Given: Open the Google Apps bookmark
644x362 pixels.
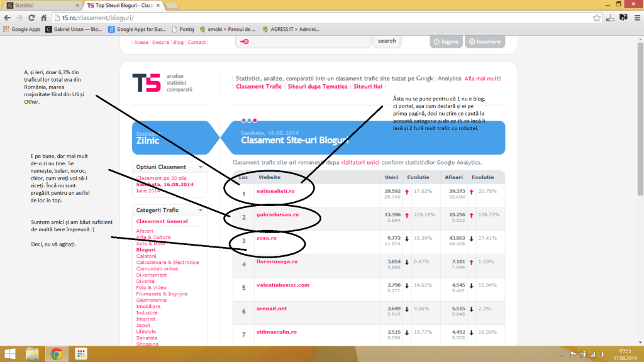Looking at the screenshot, I should tap(22, 29).
